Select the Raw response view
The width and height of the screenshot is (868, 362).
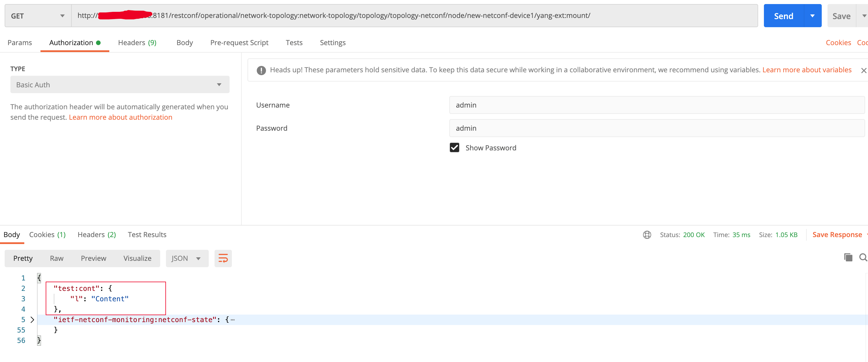57,258
